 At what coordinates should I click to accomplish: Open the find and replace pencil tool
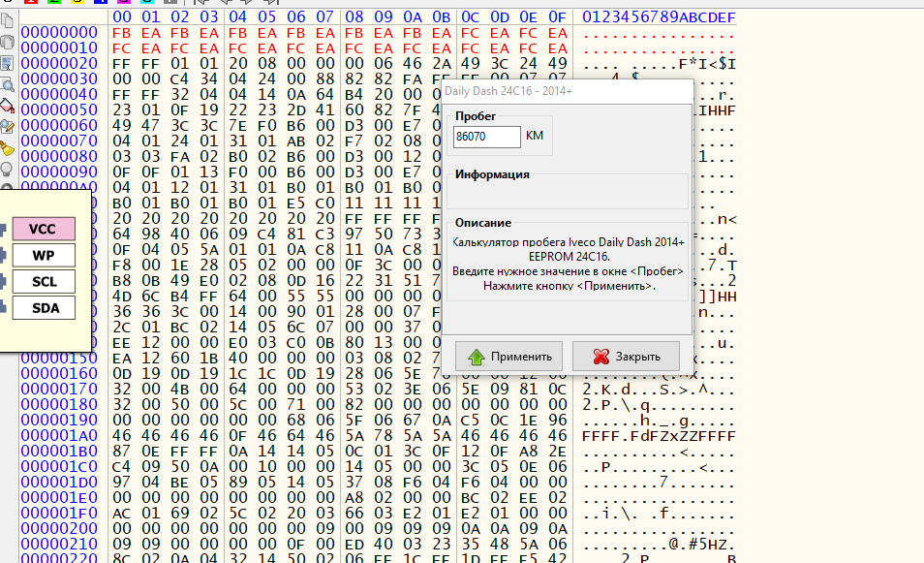coord(7,127)
